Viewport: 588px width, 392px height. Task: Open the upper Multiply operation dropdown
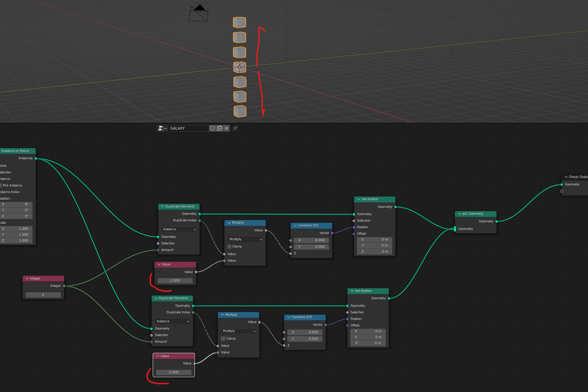245,239
